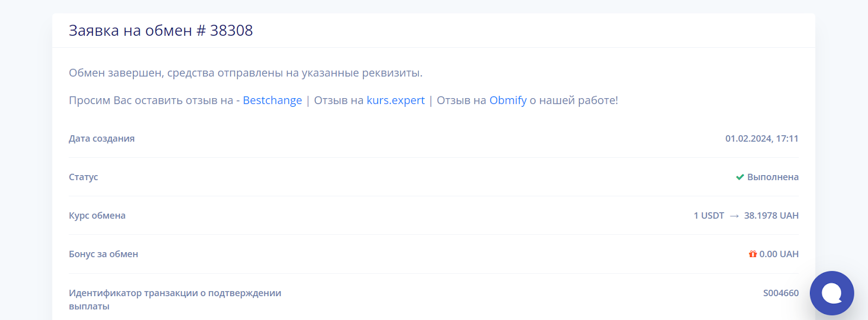Open the live chat bubble
Screen dimensions: 868x320
(832, 293)
